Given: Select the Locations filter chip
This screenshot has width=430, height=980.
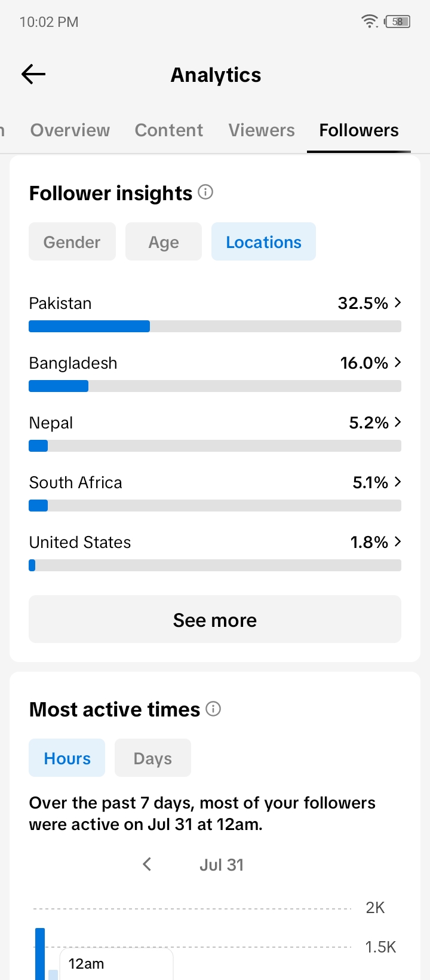Looking at the screenshot, I should [x=263, y=241].
